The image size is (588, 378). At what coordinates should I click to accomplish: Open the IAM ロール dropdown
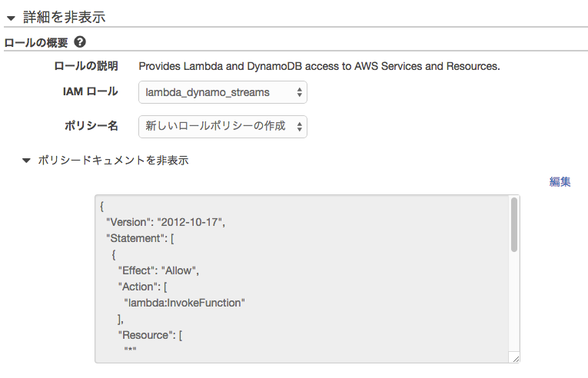pos(223,93)
